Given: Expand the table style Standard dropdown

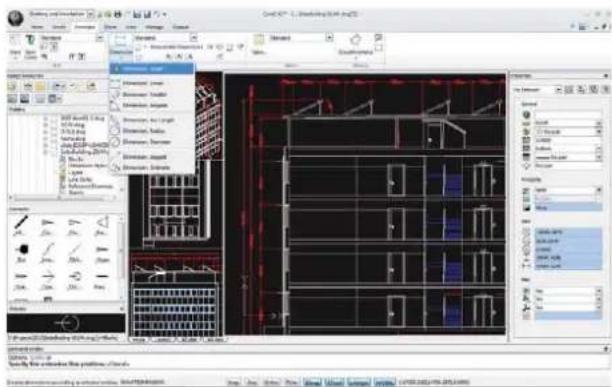Looking at the screenshot, I should (x=329, y=38).
